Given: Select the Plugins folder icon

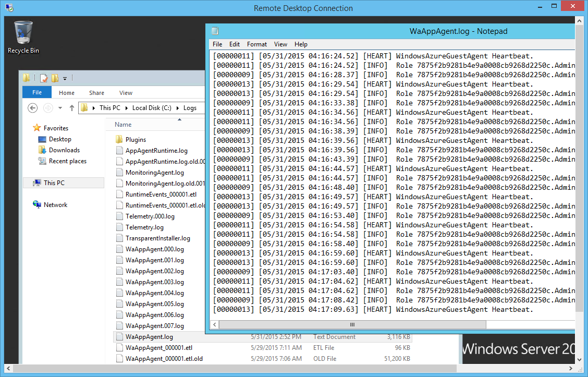Looking at the screenshot, I should [119, 140].
